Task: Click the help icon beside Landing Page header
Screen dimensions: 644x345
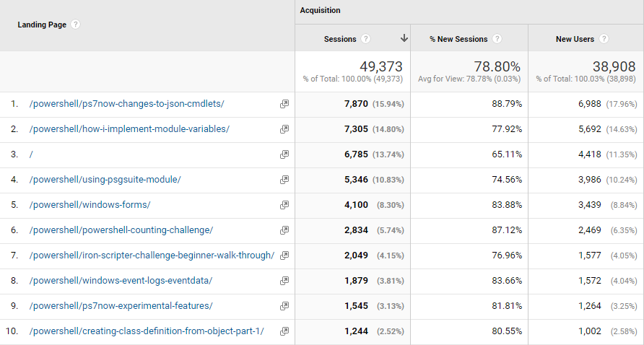Action: [x=76, y=25]
